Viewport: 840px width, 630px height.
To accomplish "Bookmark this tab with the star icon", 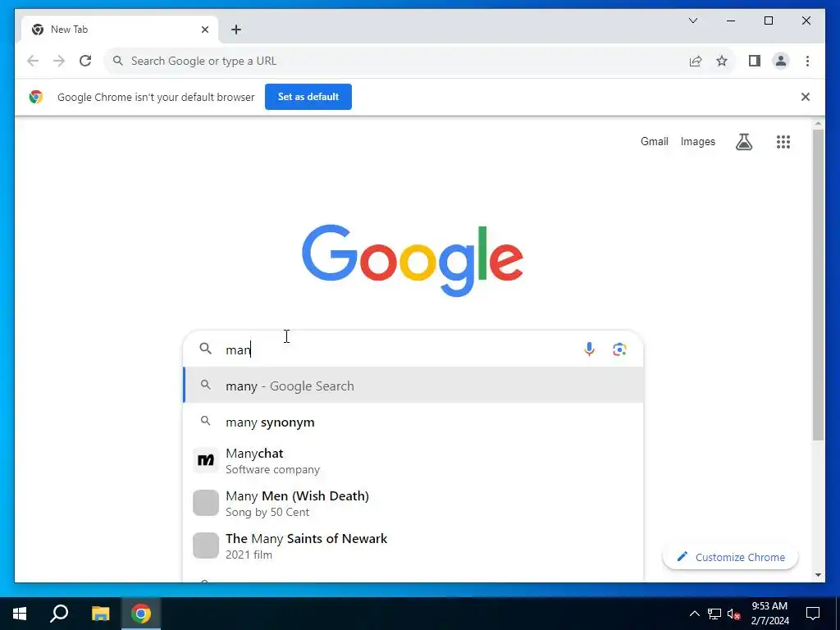I will [x=722, y=61].
